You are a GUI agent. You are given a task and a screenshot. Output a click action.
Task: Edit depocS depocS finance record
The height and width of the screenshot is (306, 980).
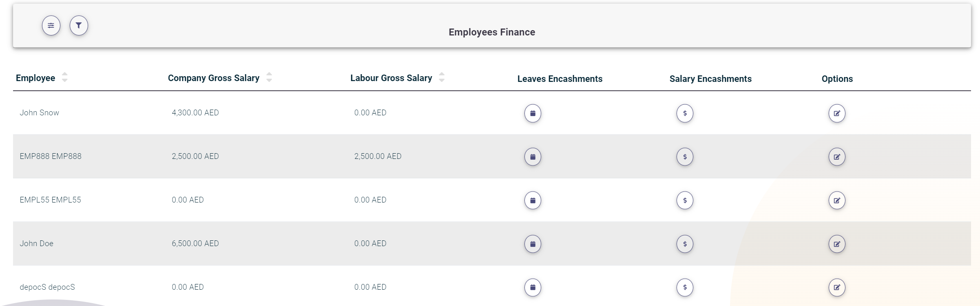click(x=837, y=288)
